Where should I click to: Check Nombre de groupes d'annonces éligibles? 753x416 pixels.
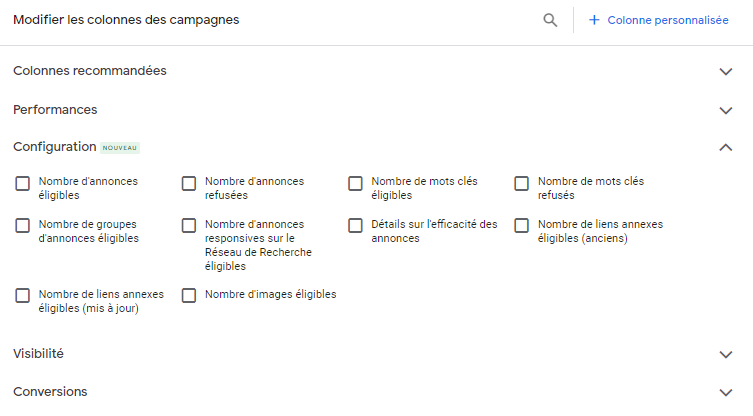tap(23, 226)
